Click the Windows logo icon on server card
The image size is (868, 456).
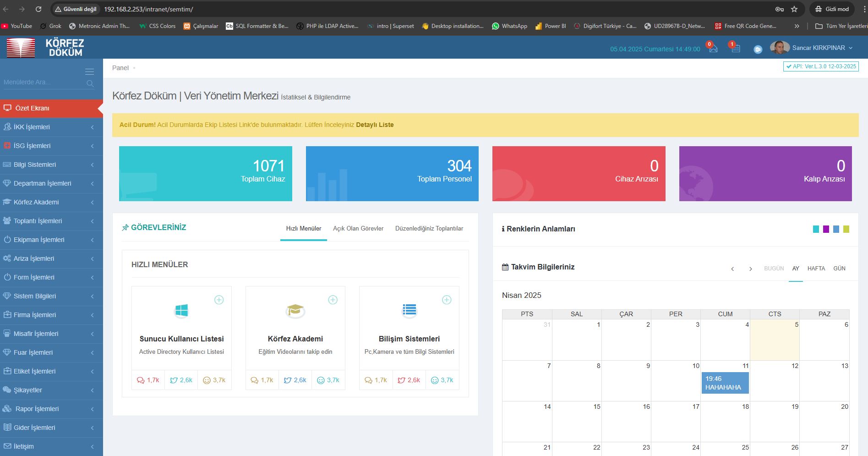[181, 310]
